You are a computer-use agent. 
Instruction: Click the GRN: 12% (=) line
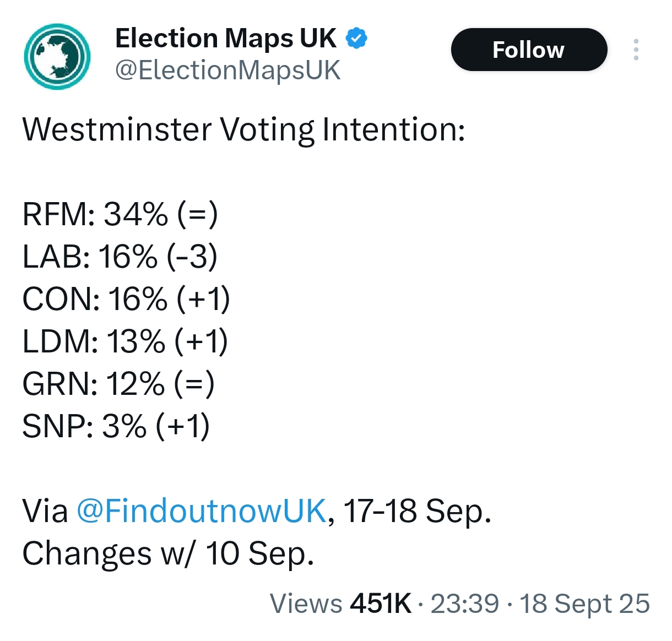(118, 384)
